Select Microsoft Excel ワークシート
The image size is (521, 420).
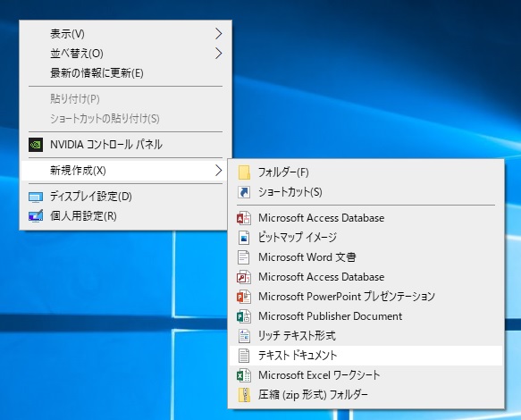tap(366, 375)
